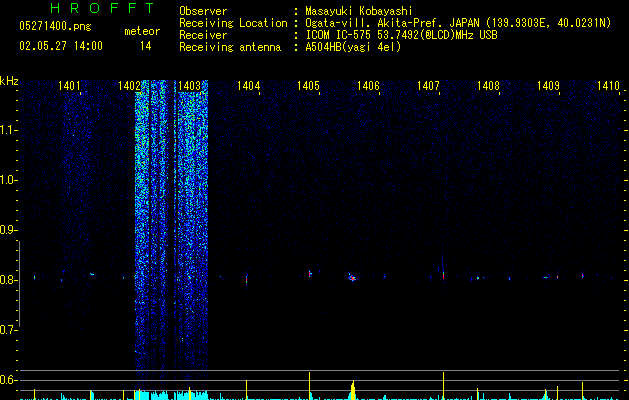Select antenna value A504HB(yagi 4el)
629x400 pixels.
pos(353,47)
